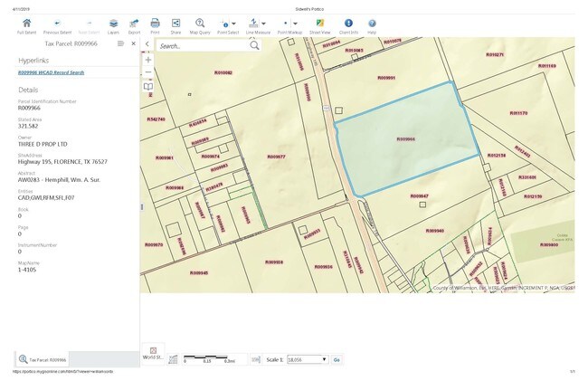The width and height of the screenshot is (588, 381).
Task: Click the Full Extent home icon
Action: [x=26, y=22]
